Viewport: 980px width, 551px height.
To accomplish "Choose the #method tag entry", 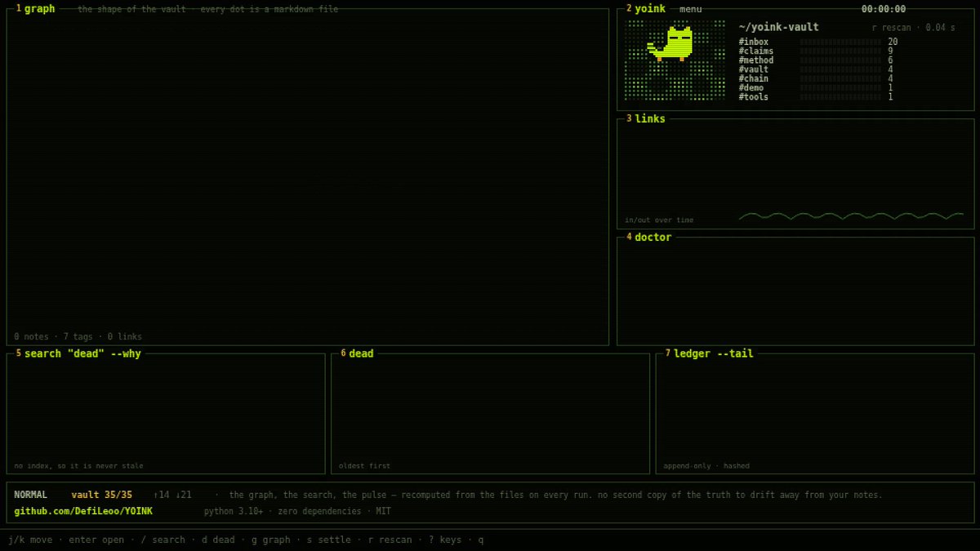I will point(755,60).
